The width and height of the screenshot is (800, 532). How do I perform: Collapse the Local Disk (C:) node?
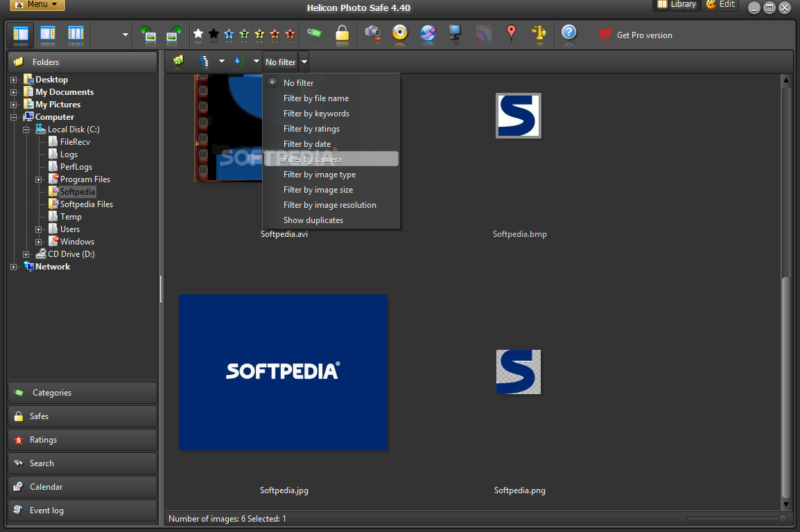point(26,130)
